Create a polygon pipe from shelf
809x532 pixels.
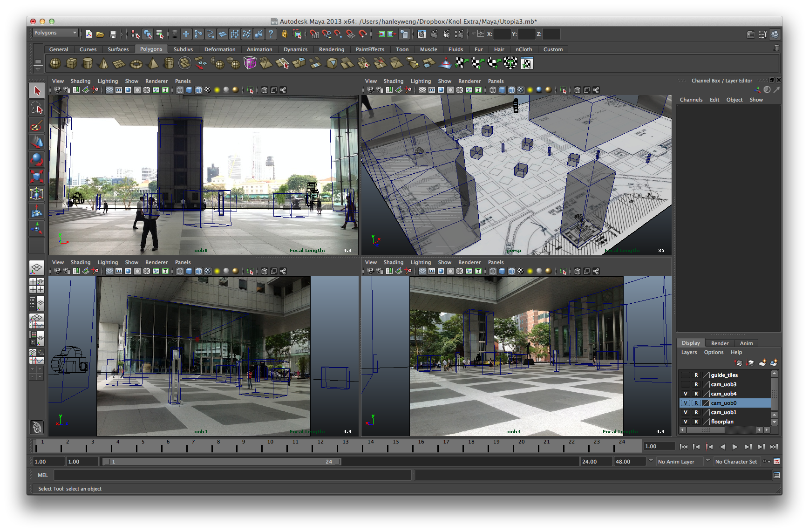169,63
